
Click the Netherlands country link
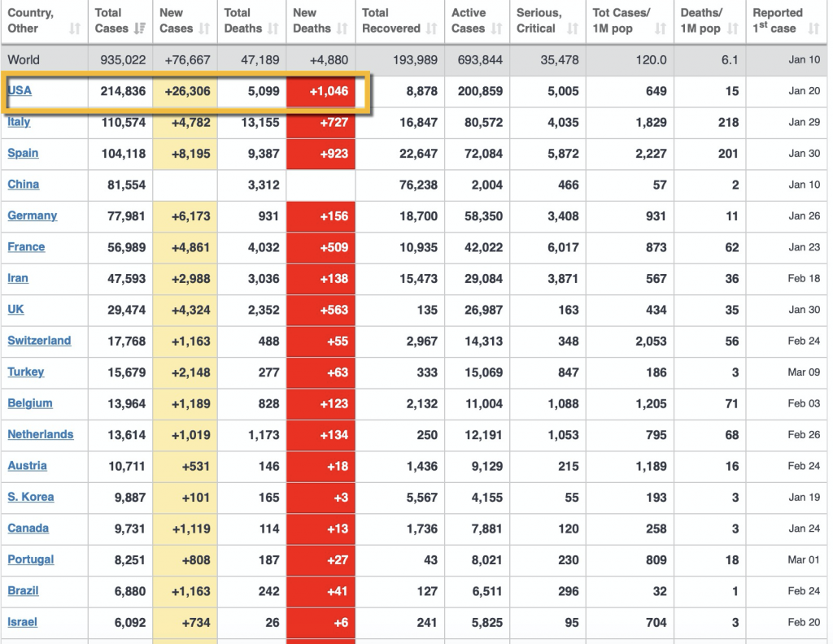tap(41, 434)
